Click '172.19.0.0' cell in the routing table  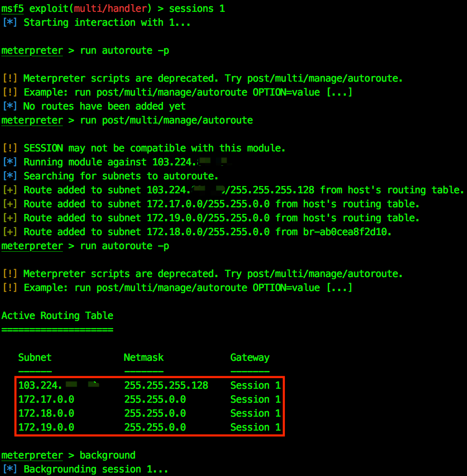pos(46,427)
